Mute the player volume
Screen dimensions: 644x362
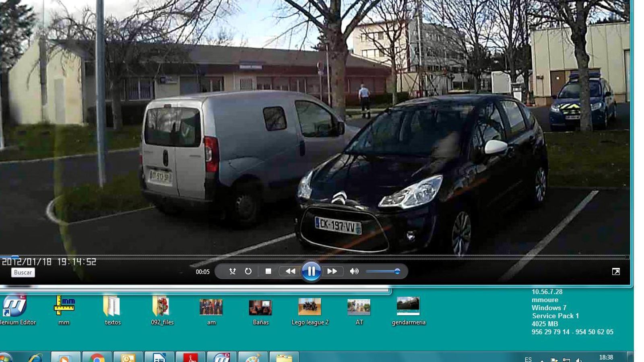tap(354, 271)
